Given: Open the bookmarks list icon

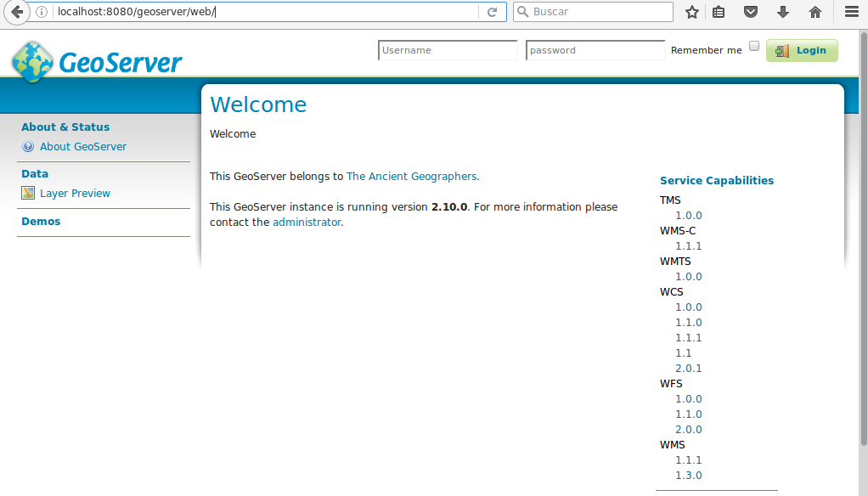Looking at the screenshot, I should tap(719, 12).
